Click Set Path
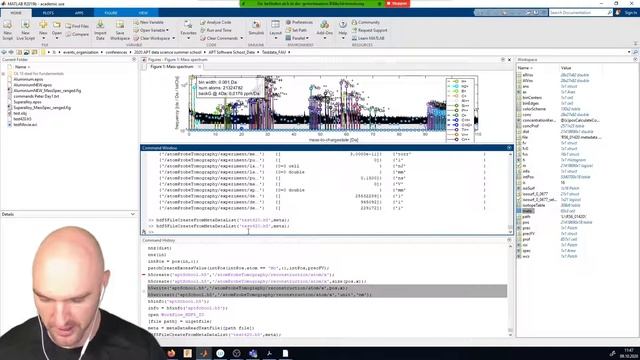The width and height of the screenshot is (640, 360). (x=296, y=30)
